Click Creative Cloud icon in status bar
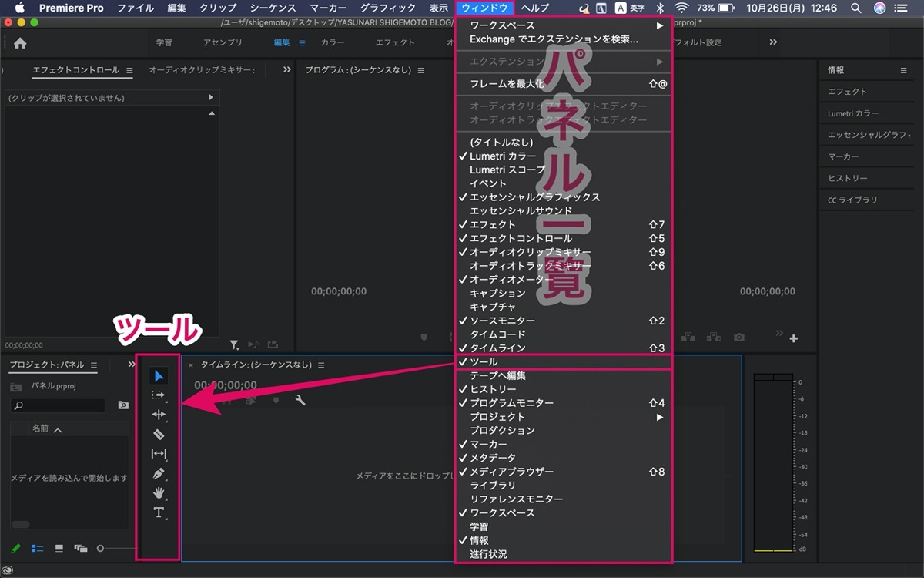 tap(8, 570)
